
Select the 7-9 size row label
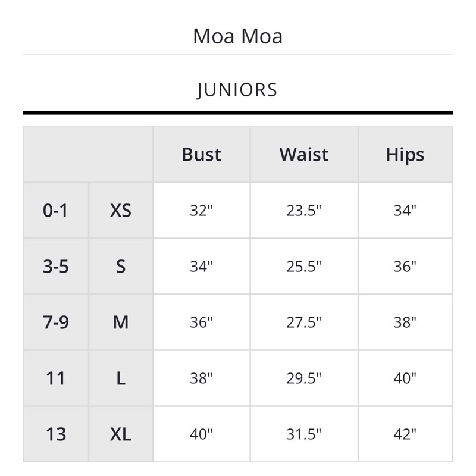[x=55, y=322]
